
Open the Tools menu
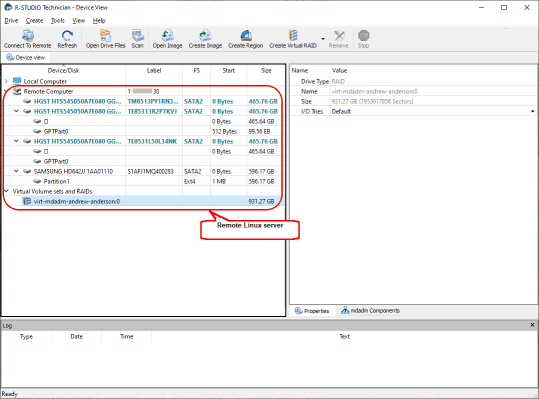tap(57, 21)
